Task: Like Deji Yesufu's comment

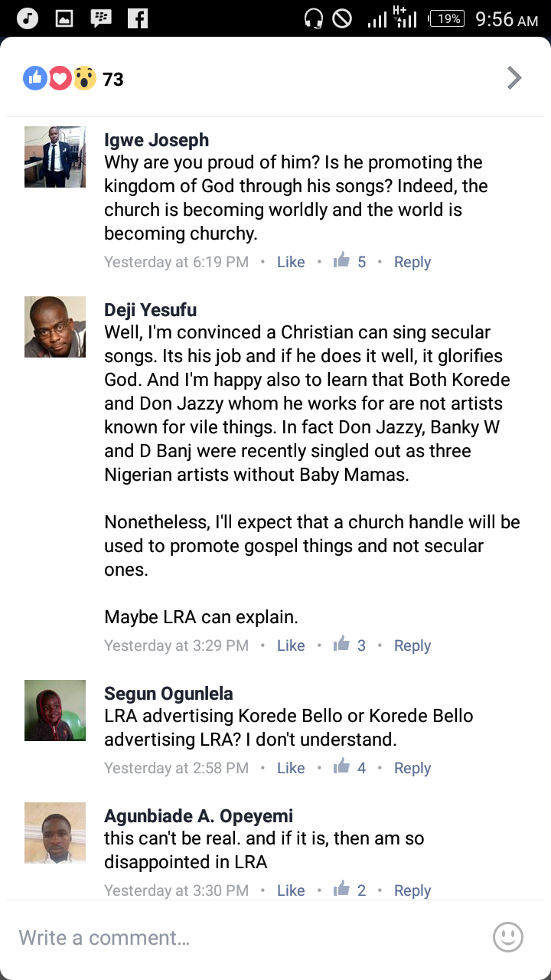Action: (x=291, y=645)
